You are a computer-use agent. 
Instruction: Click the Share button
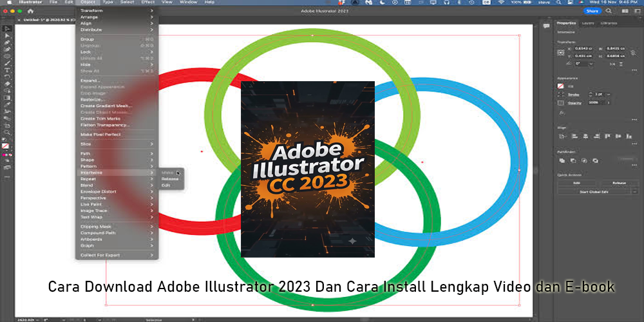(x=592, y=11)
